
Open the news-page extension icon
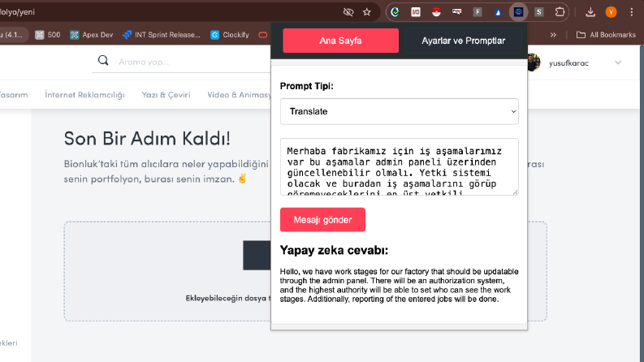416,12
